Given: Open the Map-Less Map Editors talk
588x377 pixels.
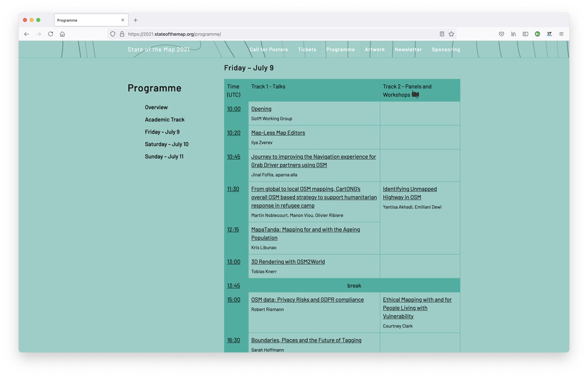Looking at the screenshot, I should pyautogui.click(x=278, y=133).
